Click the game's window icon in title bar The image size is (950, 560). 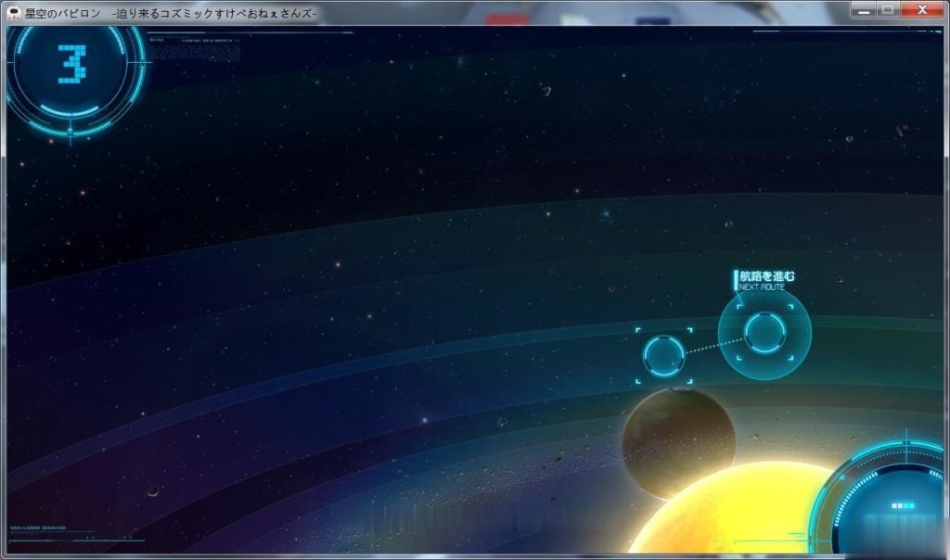click(x=13, y=12)
